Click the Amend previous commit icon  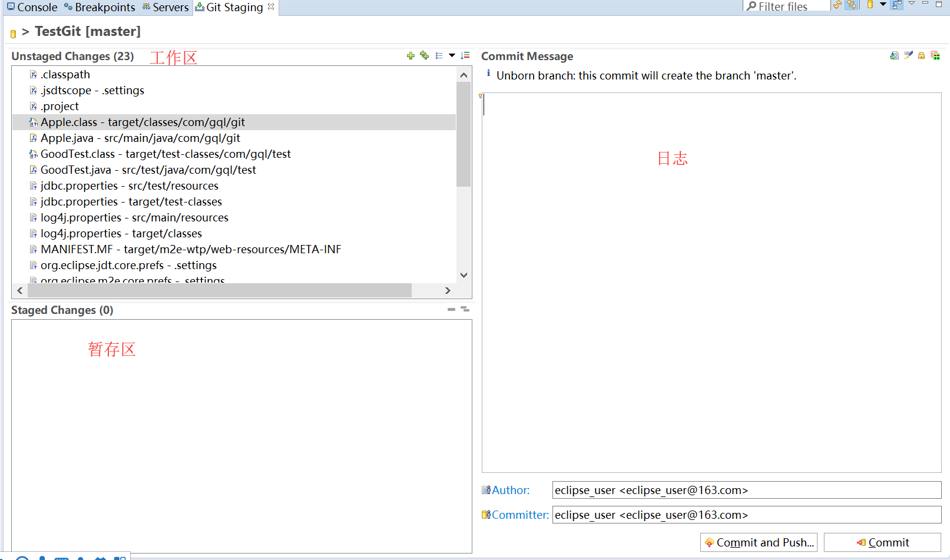pyautogui.click(x=894, y=55)
